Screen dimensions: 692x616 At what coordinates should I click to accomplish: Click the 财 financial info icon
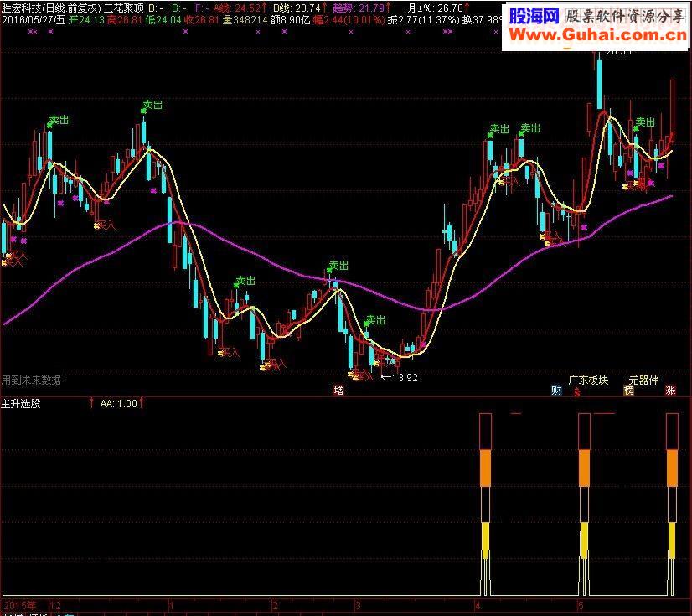[x=556, y=391]
